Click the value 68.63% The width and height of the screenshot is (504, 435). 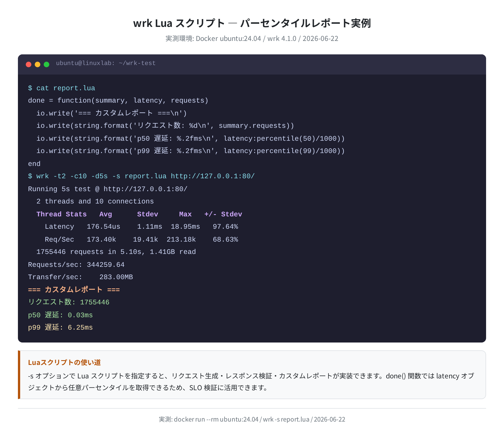pyautogui.click(x=225, y=239)
